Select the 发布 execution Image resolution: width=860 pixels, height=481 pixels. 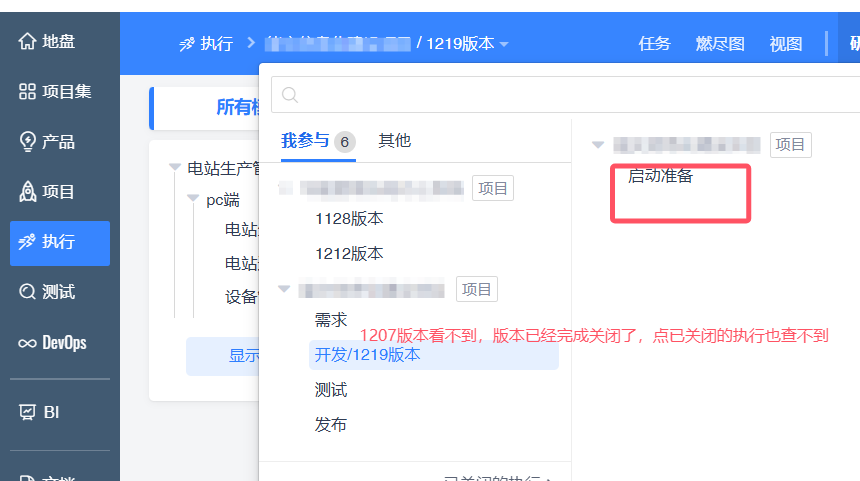point(331,425)
